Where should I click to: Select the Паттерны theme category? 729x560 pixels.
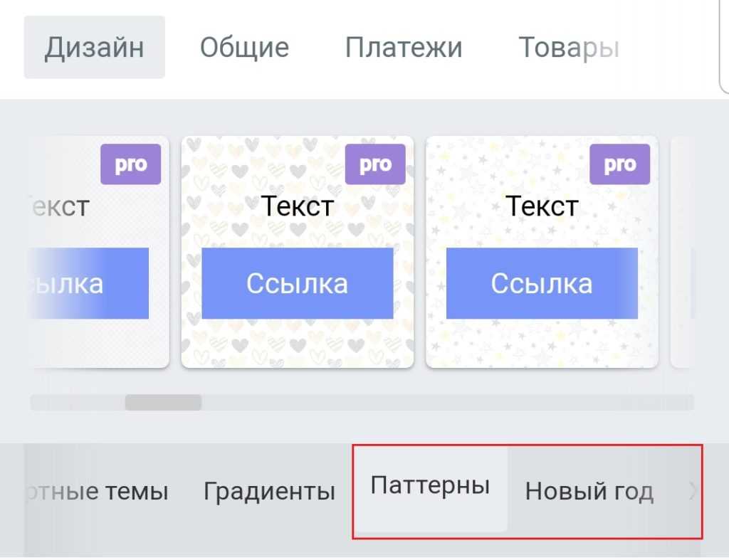pyautogui.click(x=430, y=487)
